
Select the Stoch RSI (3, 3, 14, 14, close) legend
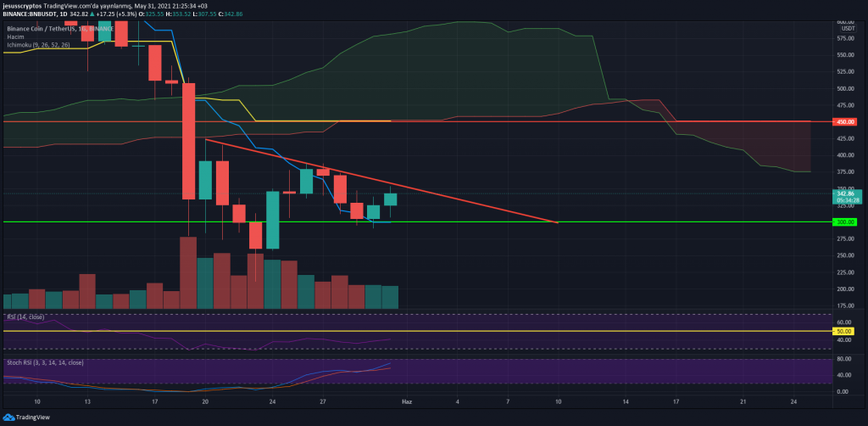click(x=42, y=362)
